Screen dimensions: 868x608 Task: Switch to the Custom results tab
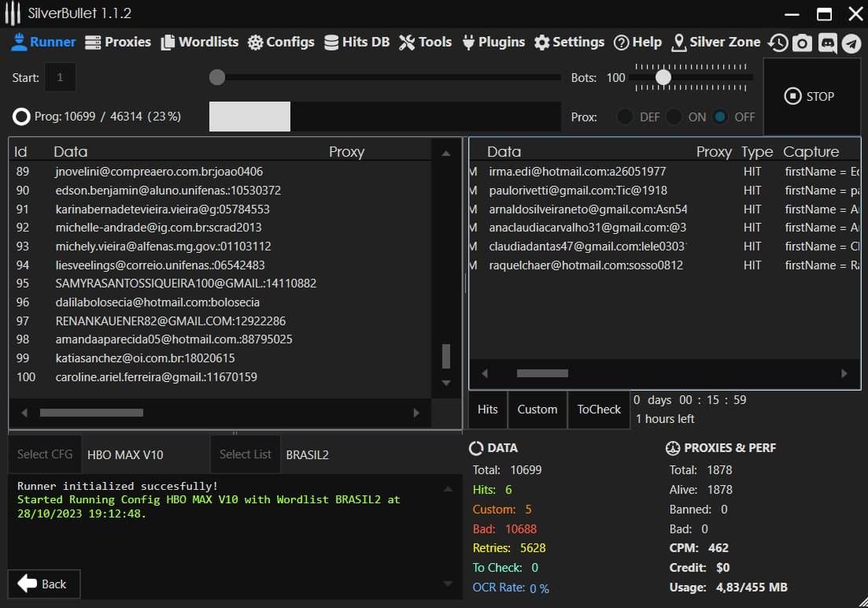(537, 410)
